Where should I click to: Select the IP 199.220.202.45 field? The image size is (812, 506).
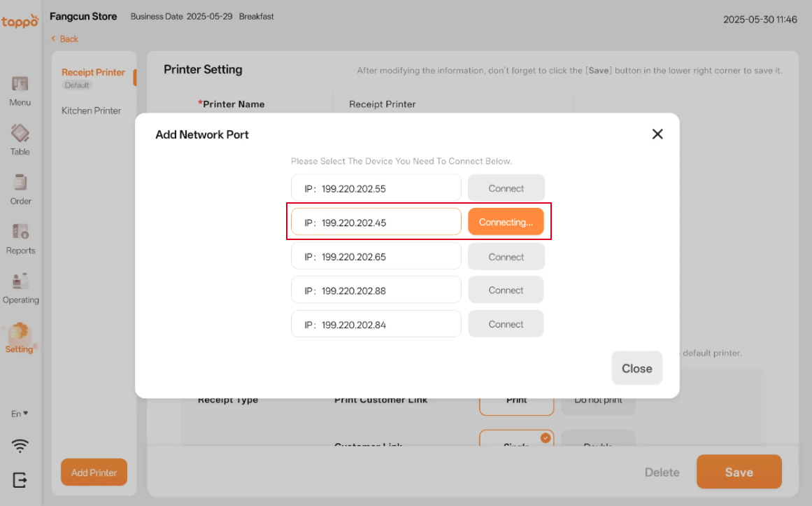(x=376, y=223)
